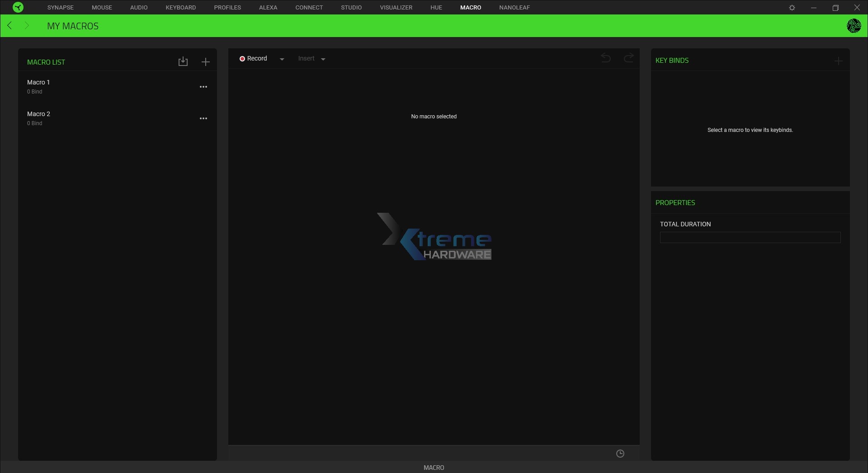
Task: Open settings with the gear icon
Action: click(792, 8)
